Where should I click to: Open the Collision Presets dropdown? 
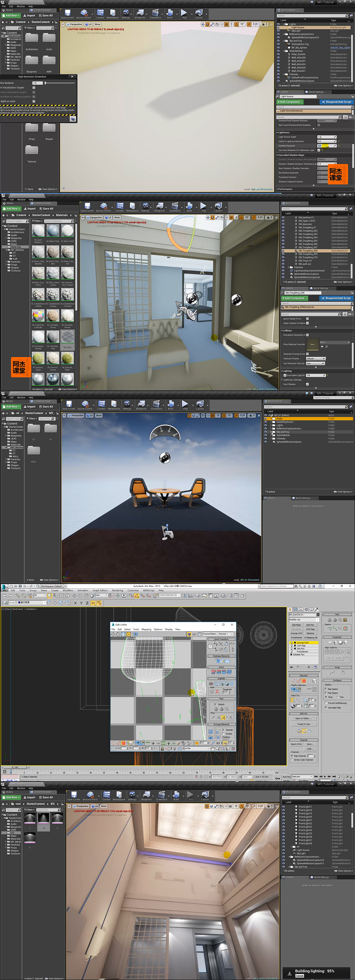[x=315, y=359]
